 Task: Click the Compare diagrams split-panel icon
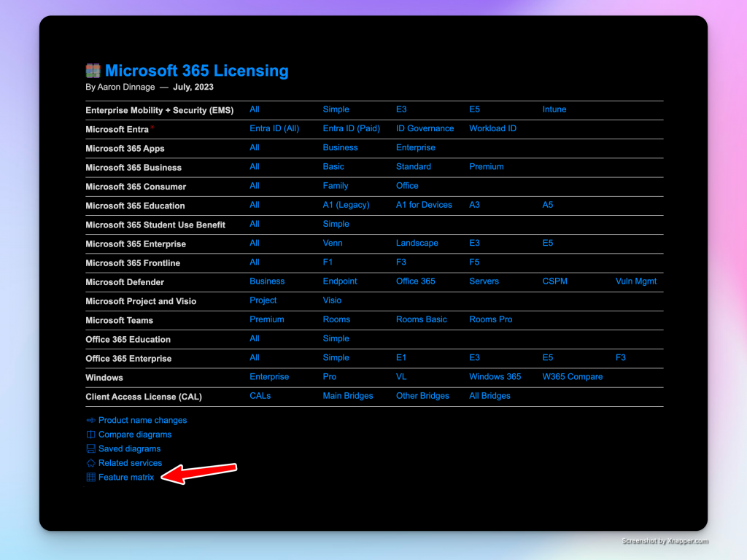[91, 435]
